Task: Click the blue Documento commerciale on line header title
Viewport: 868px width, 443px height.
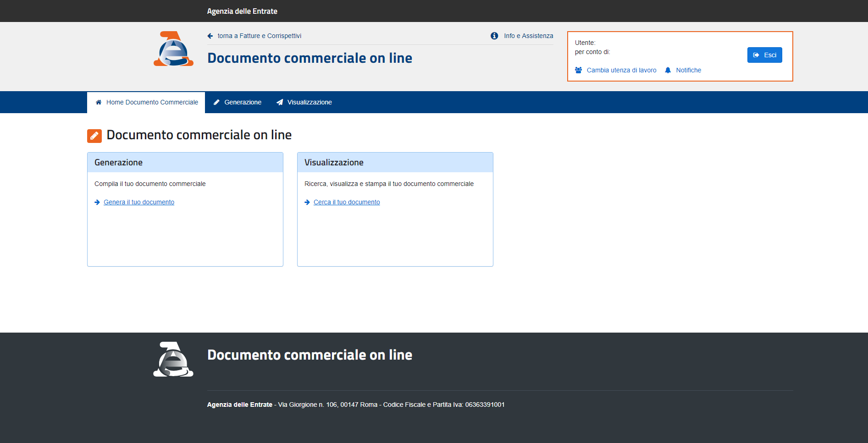Action: coord(310,58)
